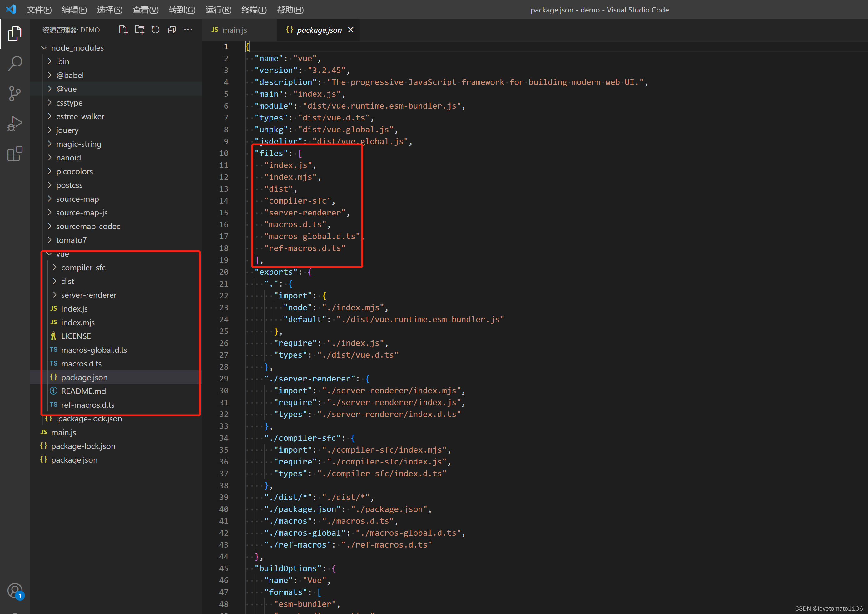This screenshot has height=614, width=868.
Task: Open the 转到(G) menu
Action: coord(182,10)
